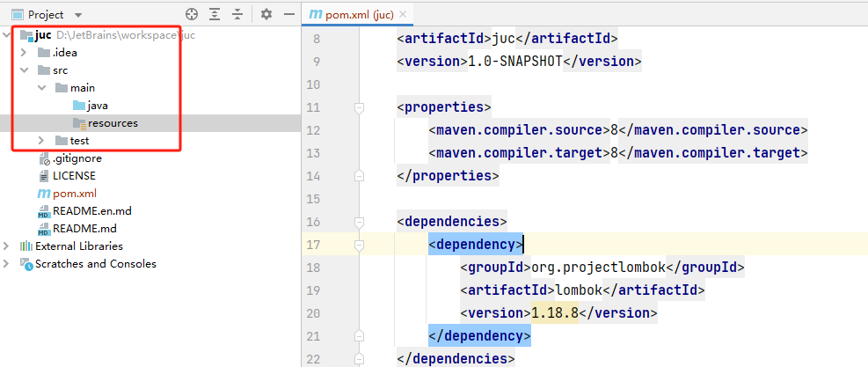Click the README.en.md markdown icon
This screenshot has width=868, height=367.
pos(43,211)
